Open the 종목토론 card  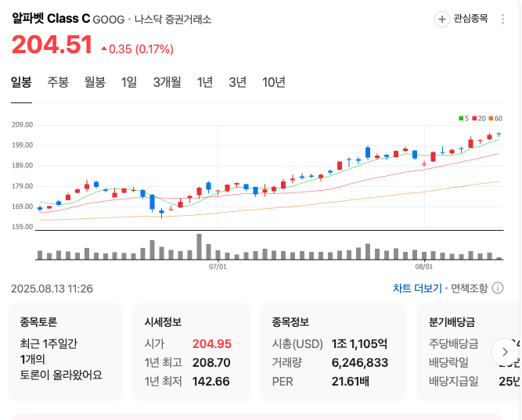(65, 352)
